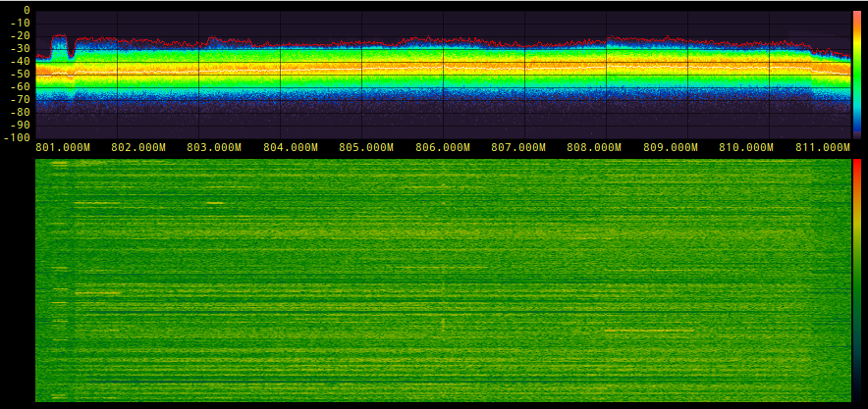The image size is (868, 409).
Task: Click the 811.000M frequency label
Action: pos(823,147)
